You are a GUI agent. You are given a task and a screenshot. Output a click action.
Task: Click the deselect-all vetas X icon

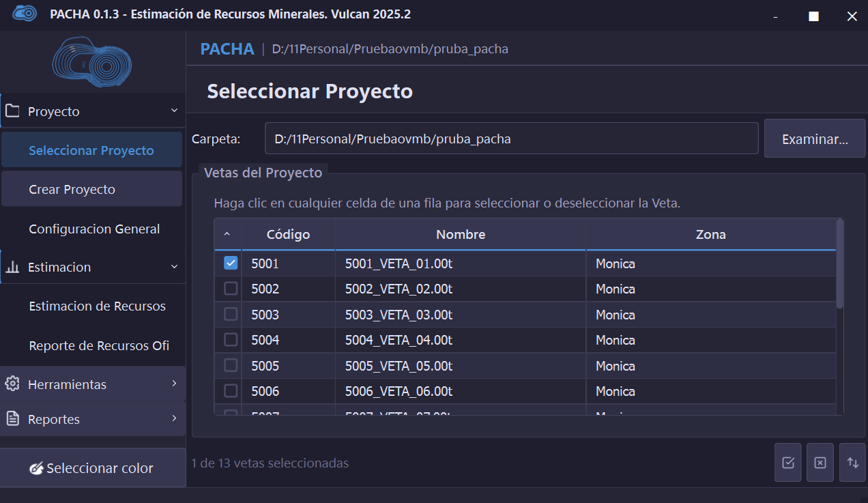pos(820,463)
